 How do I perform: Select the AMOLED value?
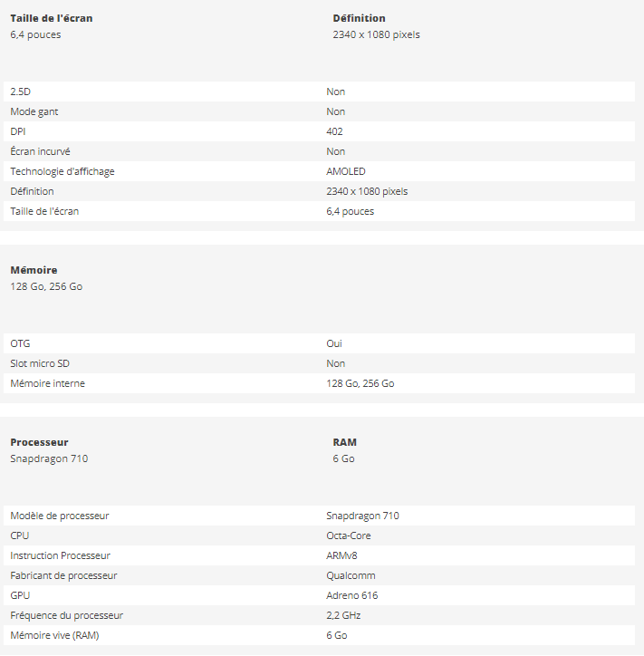pos(346,171)
